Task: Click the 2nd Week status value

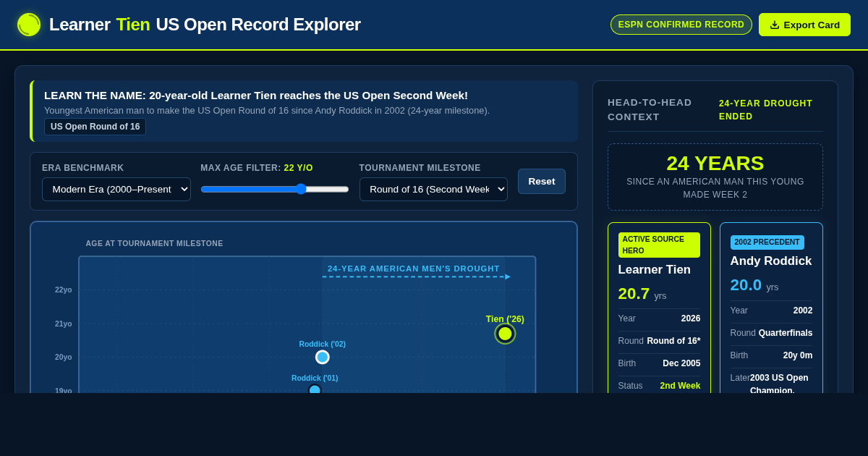Action: [x=680, y=386]
